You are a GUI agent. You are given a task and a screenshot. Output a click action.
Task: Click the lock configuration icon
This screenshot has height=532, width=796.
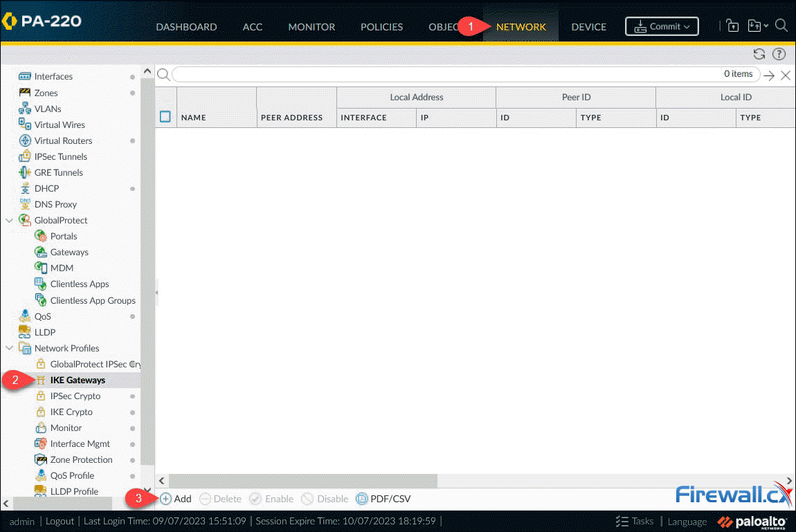coord(732,26)
